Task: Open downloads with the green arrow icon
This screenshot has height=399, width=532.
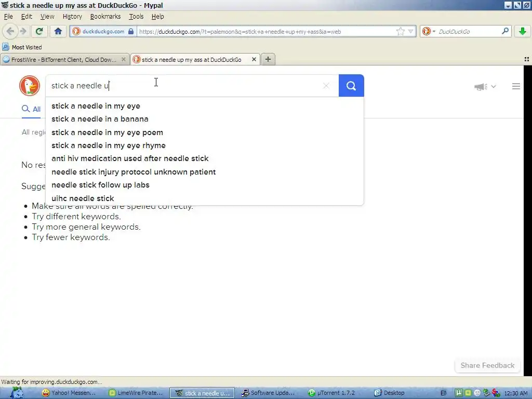Action: click(523, 32)
